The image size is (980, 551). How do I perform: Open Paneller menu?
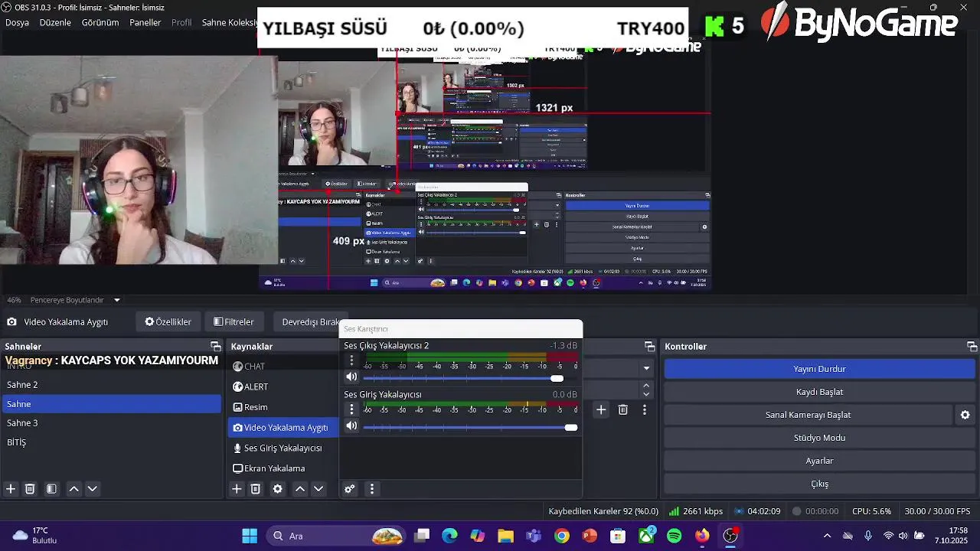(145, 22)
